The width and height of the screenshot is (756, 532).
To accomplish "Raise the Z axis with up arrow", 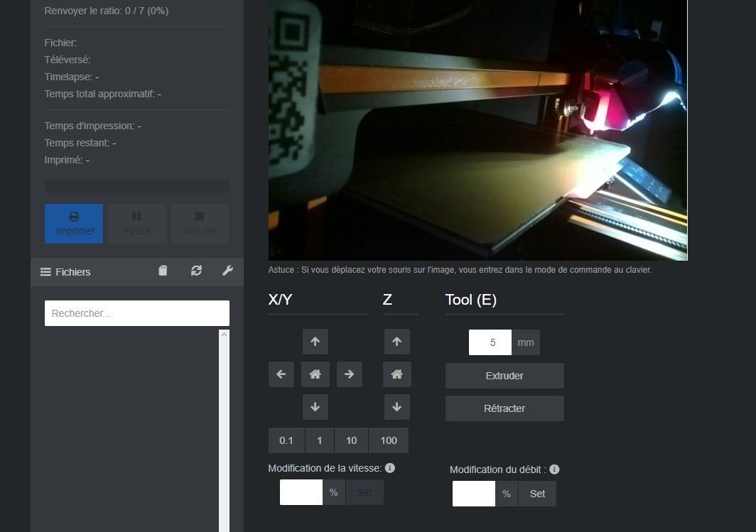I will (396, 342).
